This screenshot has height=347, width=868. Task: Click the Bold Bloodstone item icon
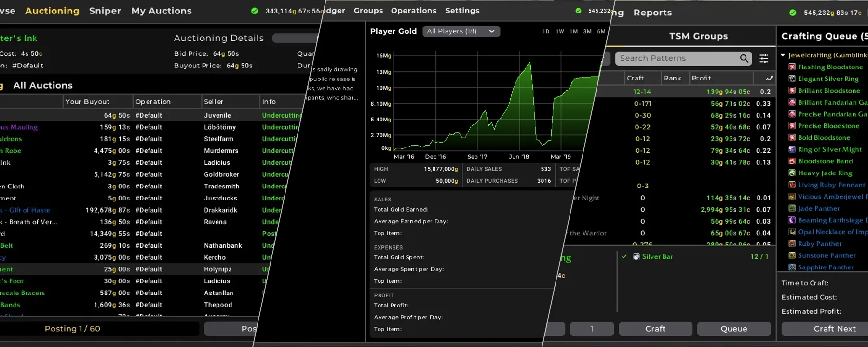pos(792,138)
